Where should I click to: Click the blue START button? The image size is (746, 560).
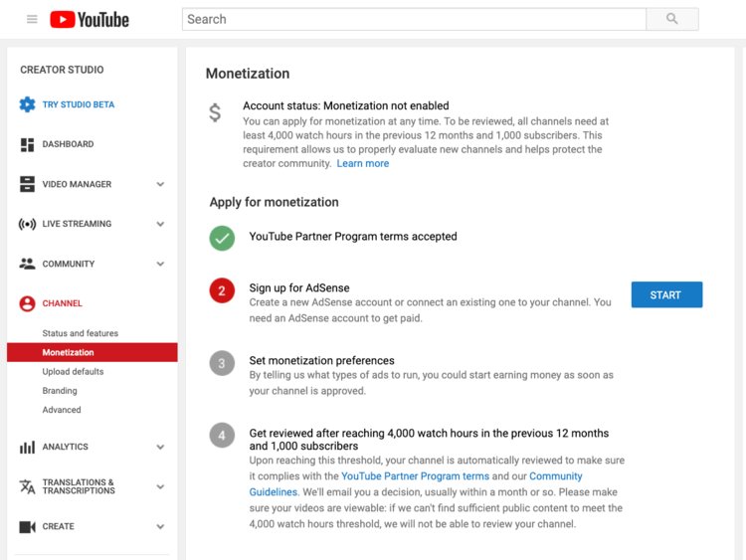pyautogui.click(x=666, y=294)
